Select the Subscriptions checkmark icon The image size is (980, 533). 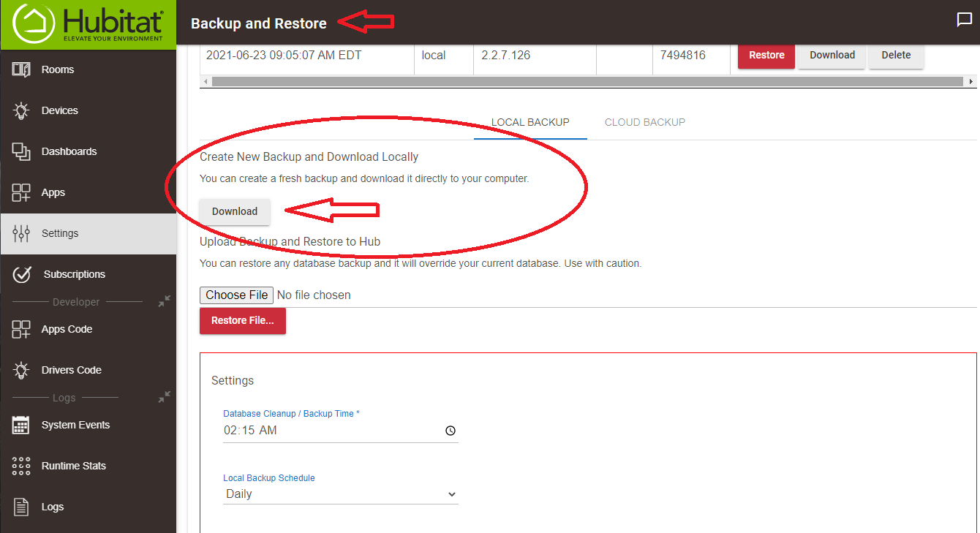(x=22, y=274)
